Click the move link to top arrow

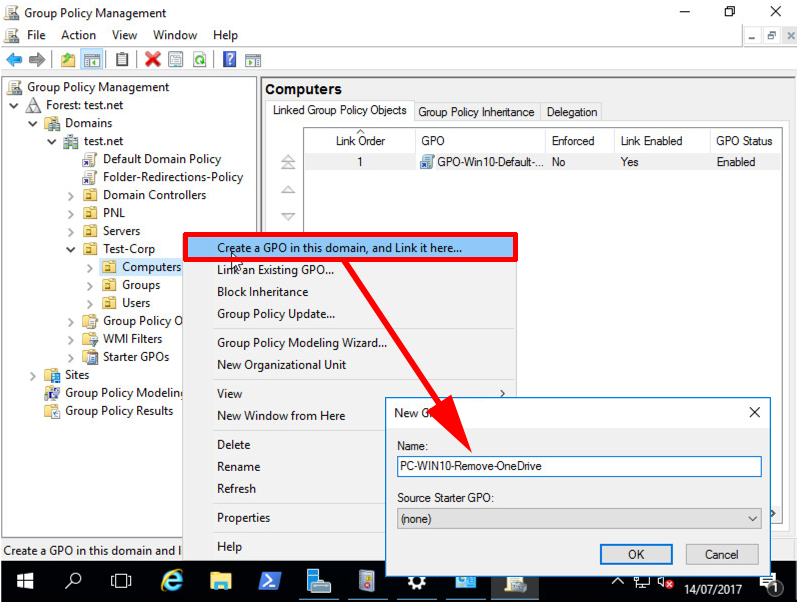tap(288, 162)
